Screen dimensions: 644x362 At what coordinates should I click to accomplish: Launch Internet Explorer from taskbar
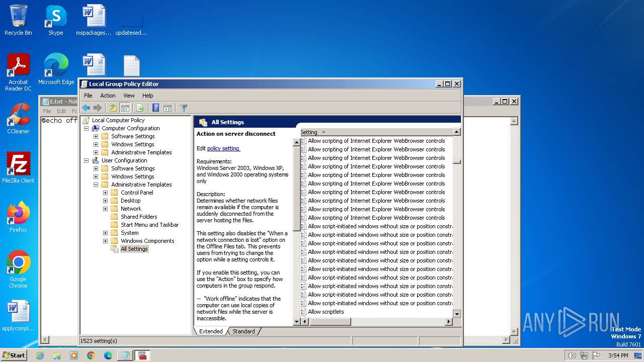40,355
